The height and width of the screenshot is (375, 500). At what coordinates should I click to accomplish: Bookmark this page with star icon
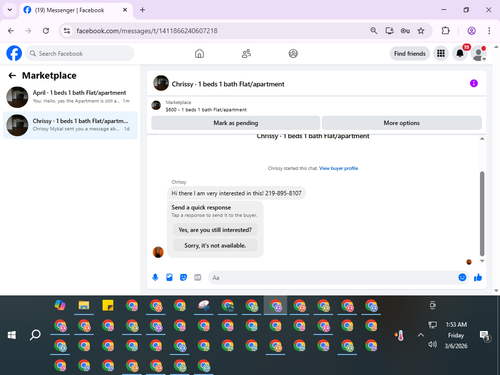click(x=421, y=31)
